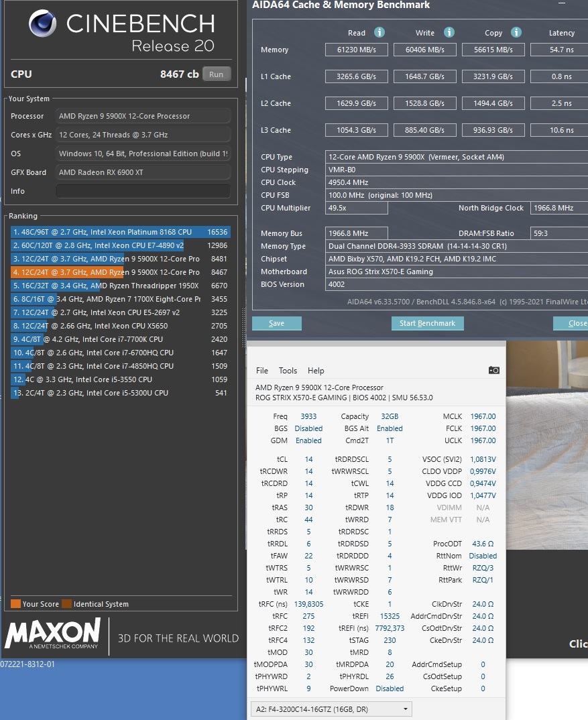Image resolution: width=588 pixels, height=720 pixels.
Task: Click Start Benchmark in AIDA64
Action: [427, 323]
